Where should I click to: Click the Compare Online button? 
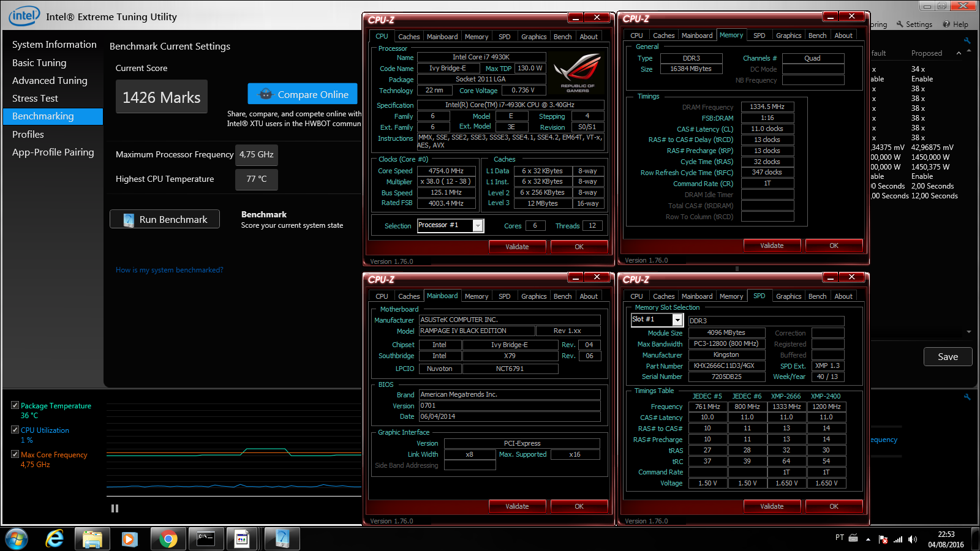tap(303, 94)
